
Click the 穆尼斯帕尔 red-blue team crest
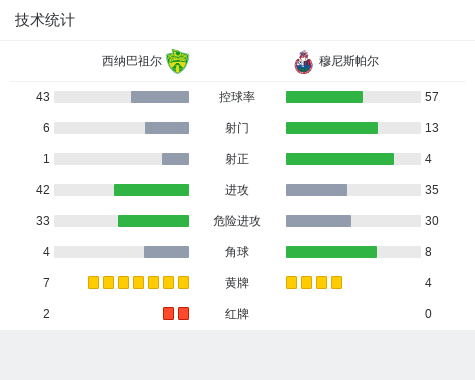(x=304, y=62)
